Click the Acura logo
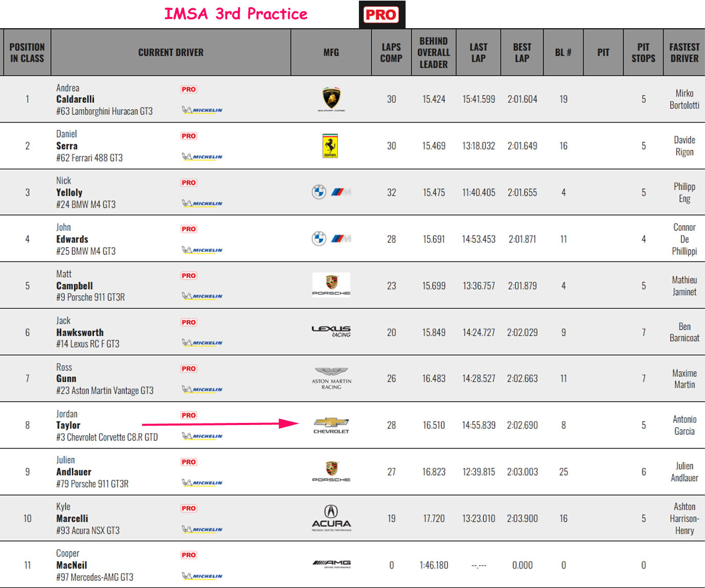705x588 pixels. point(331,518)
